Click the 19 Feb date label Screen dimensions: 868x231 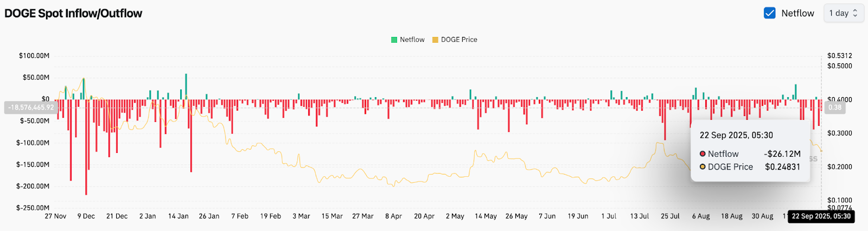coord(271,216)
